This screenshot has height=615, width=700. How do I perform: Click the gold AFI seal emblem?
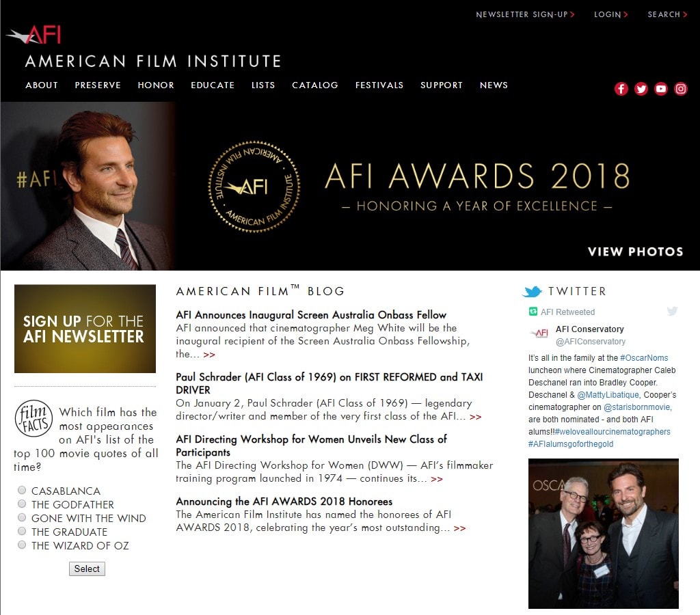pos(254,187)
